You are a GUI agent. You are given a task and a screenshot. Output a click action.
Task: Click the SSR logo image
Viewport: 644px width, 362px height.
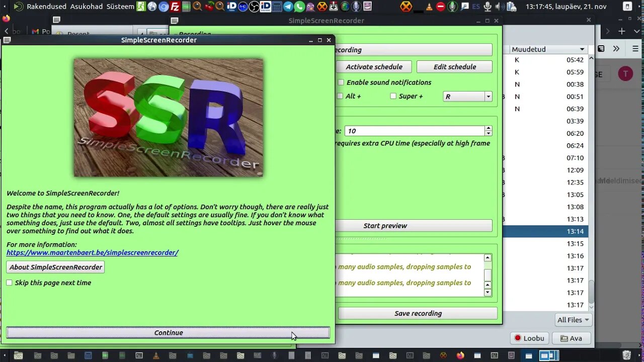point(169,118)
